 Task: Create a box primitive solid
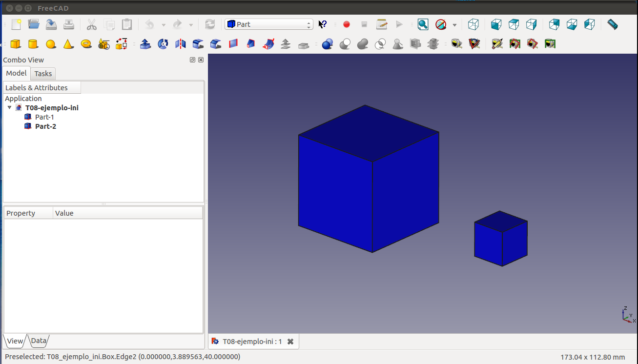point(16,44)
